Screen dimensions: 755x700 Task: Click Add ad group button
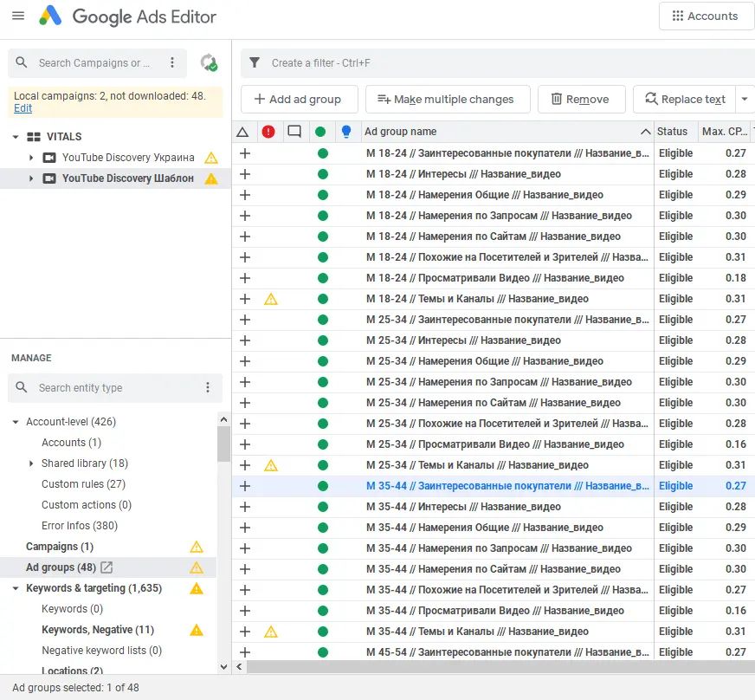pyautogui.click(x=299, y=100)
